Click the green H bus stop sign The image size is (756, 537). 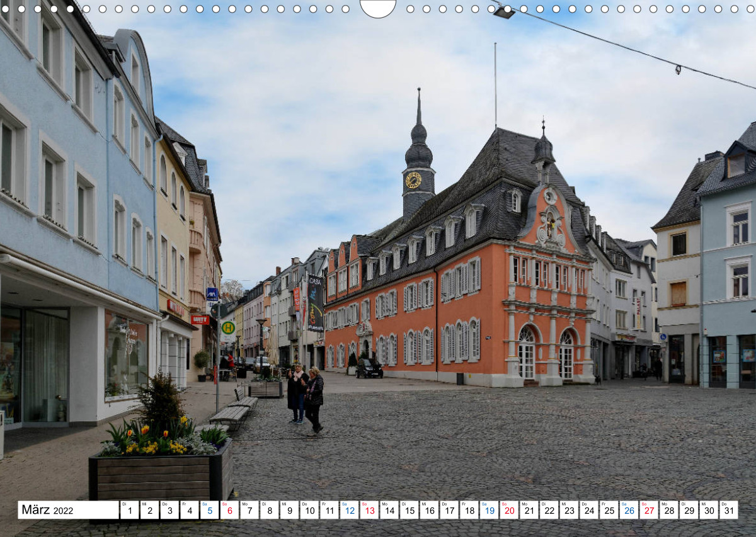click(227, 327)
